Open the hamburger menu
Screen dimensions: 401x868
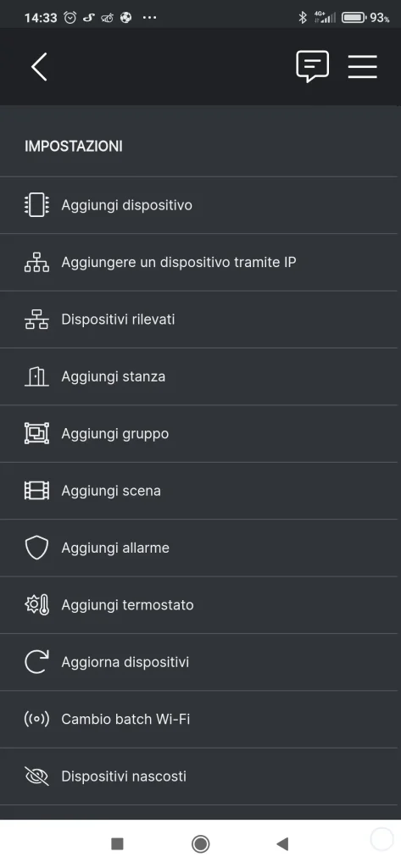coord(363,67)
